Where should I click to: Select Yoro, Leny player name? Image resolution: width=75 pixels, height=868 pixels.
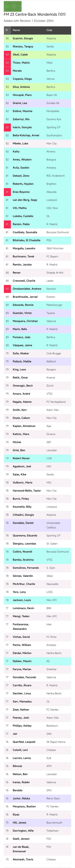click(19, 592)
